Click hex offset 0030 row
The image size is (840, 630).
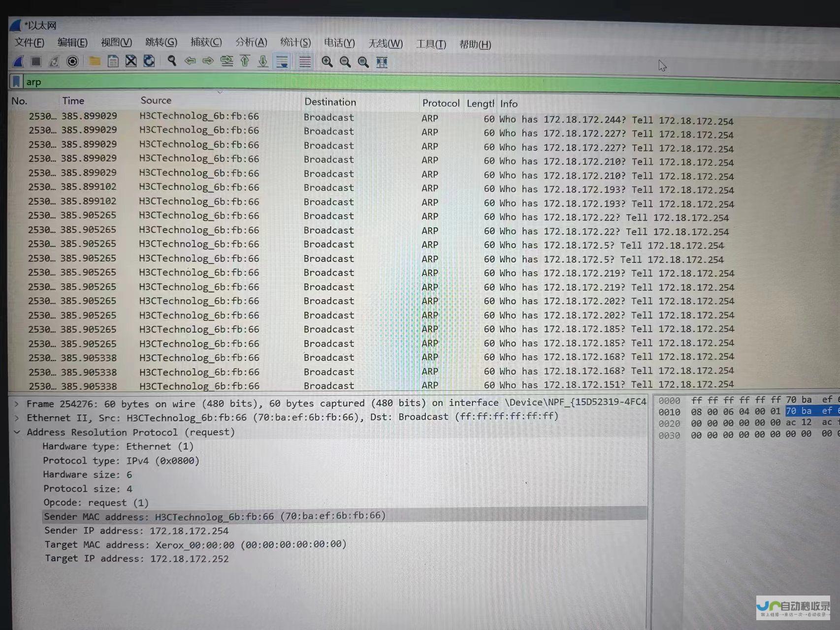pyautogui.click(x=670, y=435)
